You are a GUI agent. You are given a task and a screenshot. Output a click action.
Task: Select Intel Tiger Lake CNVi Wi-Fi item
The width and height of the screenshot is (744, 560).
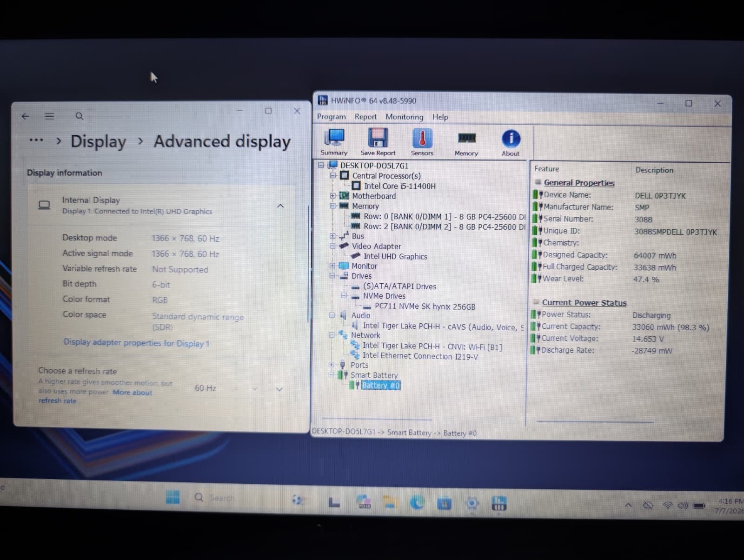pyautogui.click(x=432, y=347)
